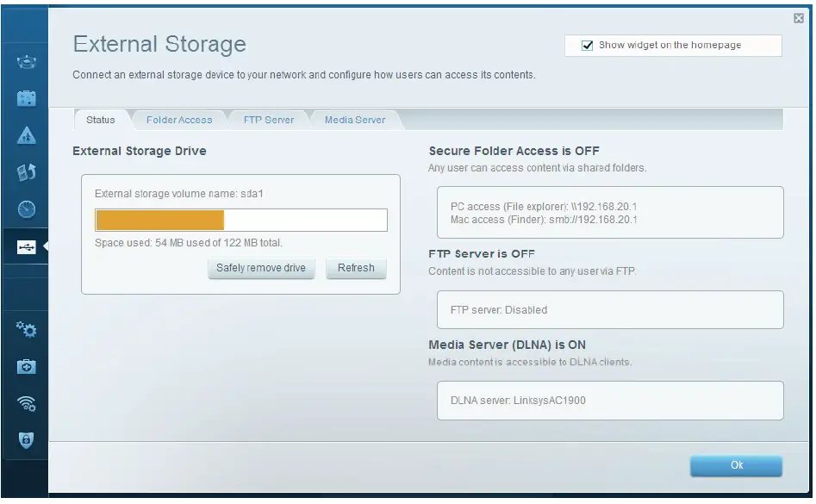This screenshot has width=816, height=504.
Task: Close the External Storage dialog
Action: [x=798, y=18]
